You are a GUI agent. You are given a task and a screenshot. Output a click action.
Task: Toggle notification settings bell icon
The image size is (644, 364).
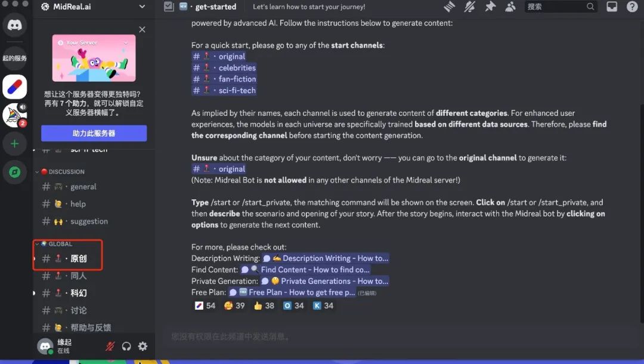tap(469, 7)
